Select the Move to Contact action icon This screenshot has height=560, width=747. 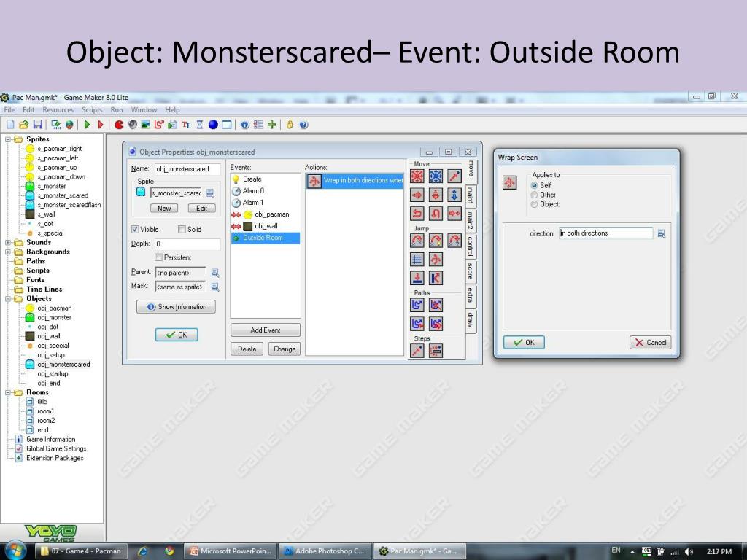point(417,278)
